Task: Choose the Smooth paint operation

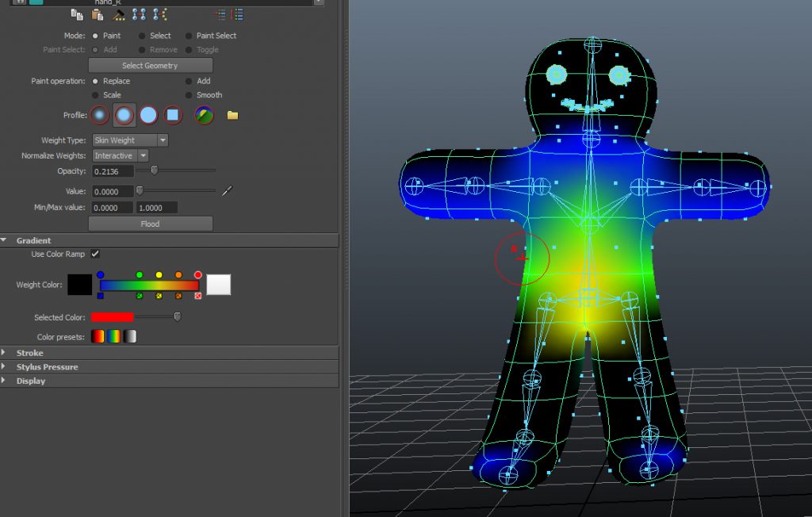Action: tap(189, 95)
